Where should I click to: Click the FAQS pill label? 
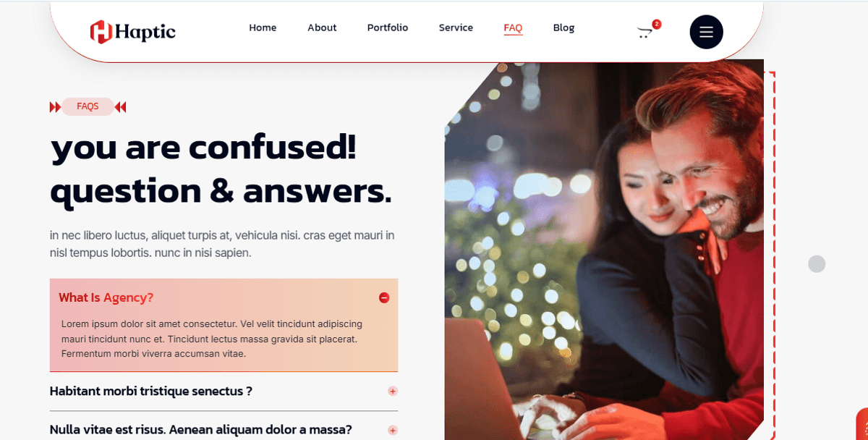click(x=88, y=106)
